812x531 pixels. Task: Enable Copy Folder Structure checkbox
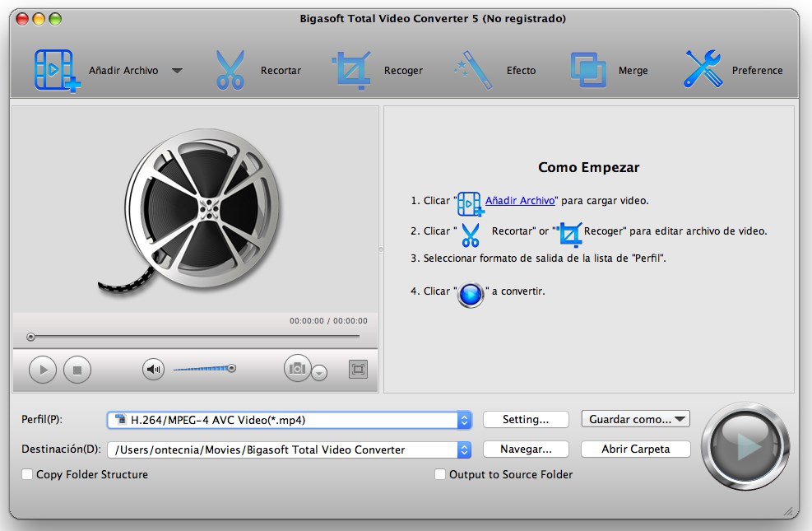click(27, 474)
